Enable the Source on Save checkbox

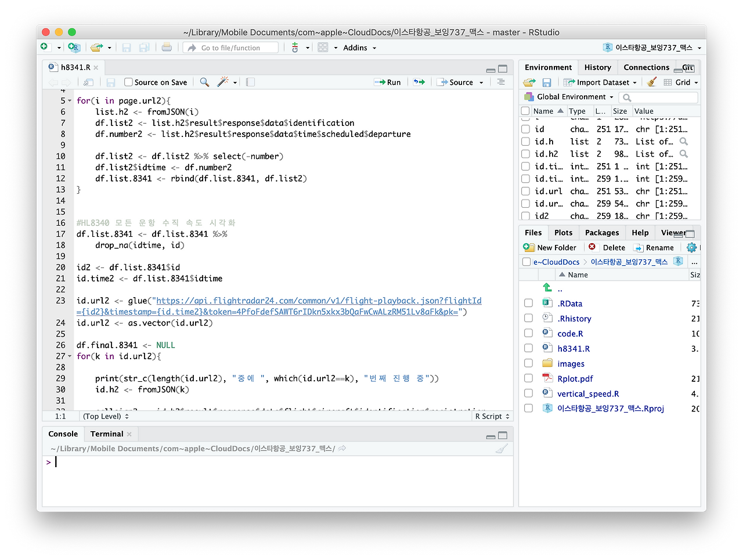129,82
